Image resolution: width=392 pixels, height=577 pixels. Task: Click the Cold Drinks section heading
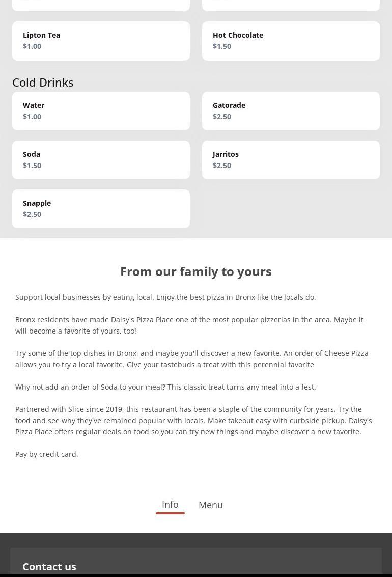click(x=43, y=82)
